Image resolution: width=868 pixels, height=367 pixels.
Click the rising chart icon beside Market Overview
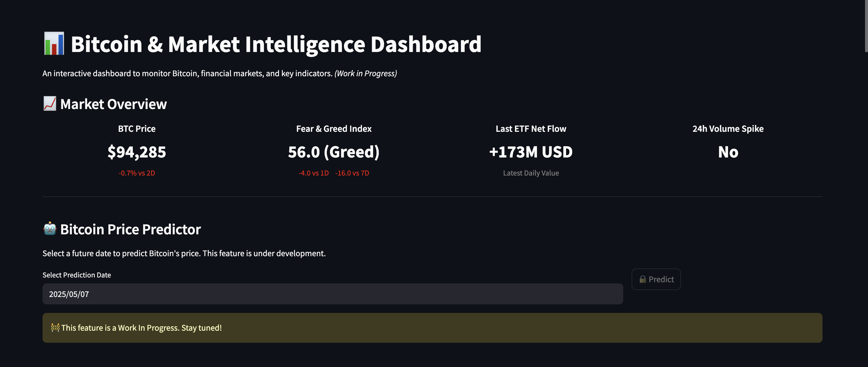(50, 103)
